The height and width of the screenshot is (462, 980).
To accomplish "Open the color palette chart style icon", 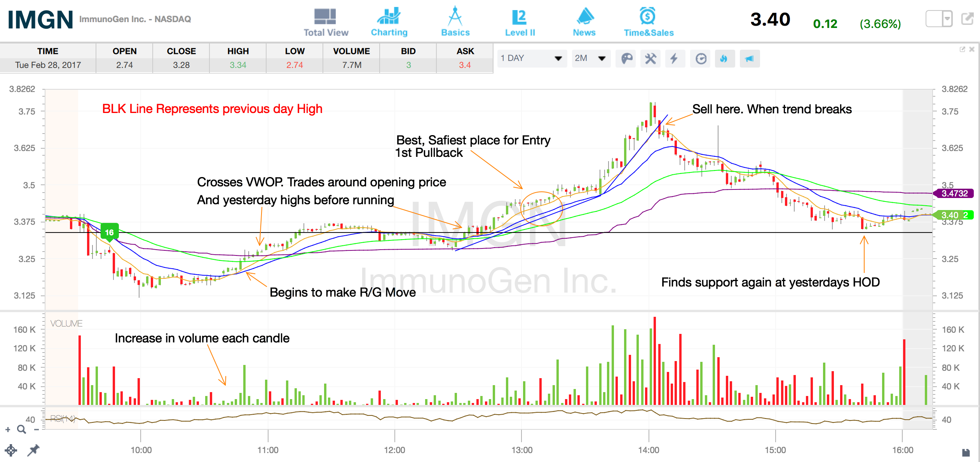I will [626, 59].
